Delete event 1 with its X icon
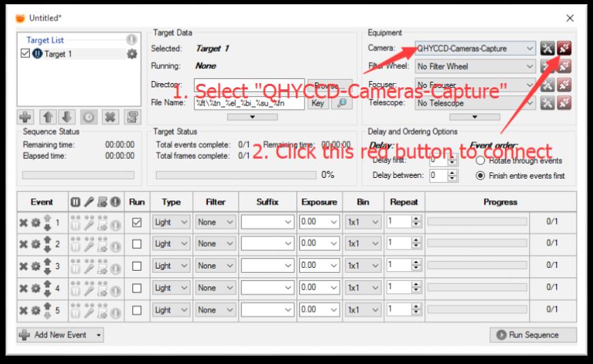This screenshot has width=593, height=364. click(23, 222)
